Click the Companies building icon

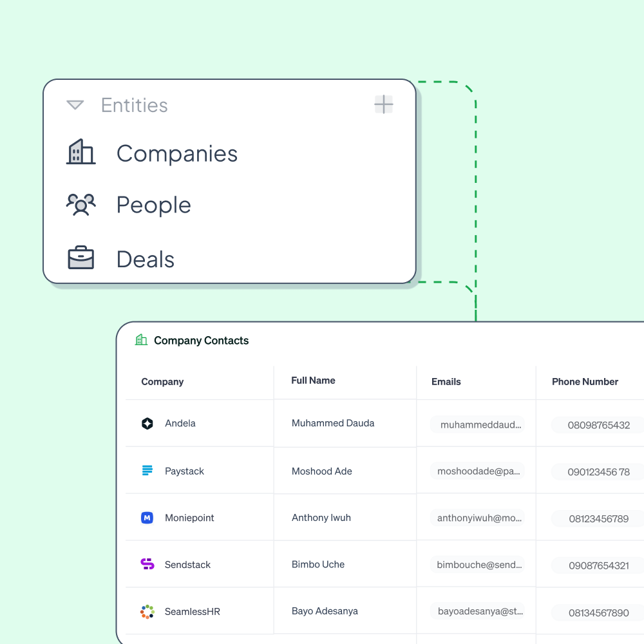click(81, 153)
